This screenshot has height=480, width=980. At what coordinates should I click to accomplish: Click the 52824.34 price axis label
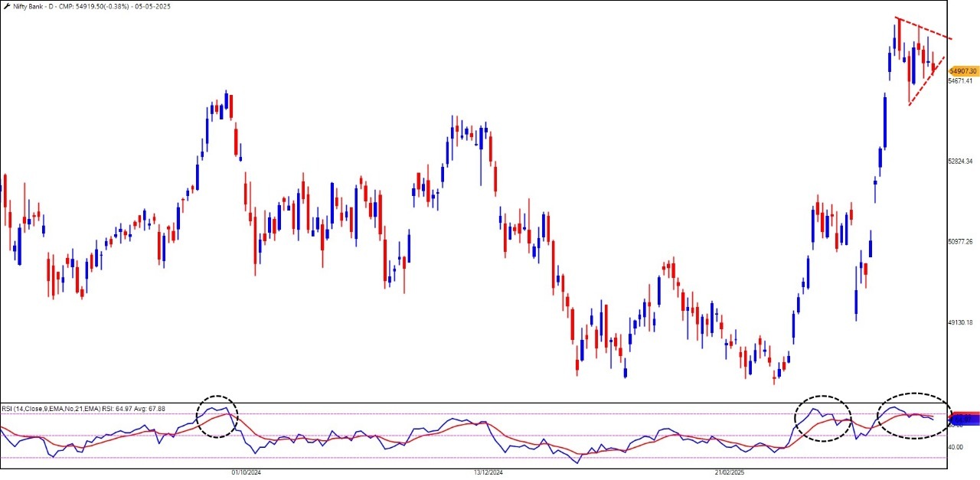(960, 162)
